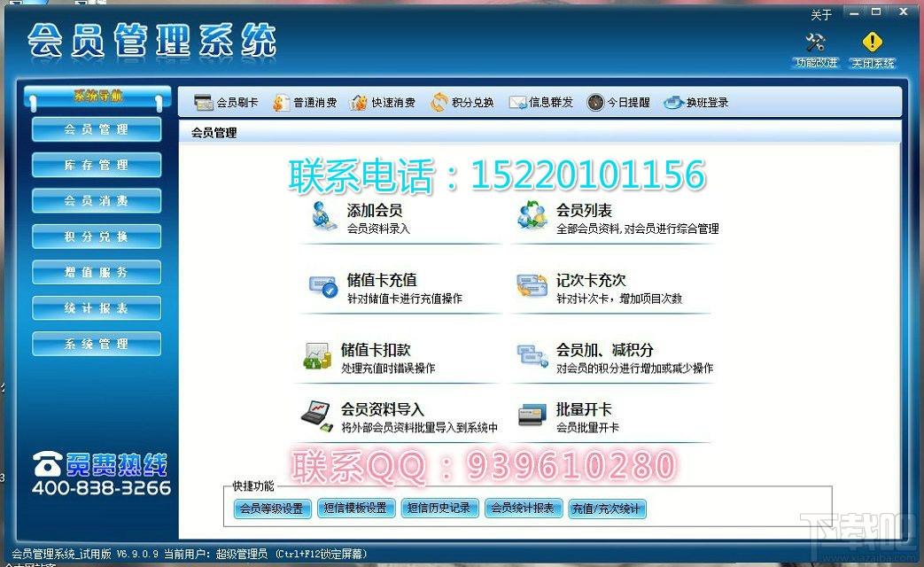
Task: Click the 今日提醒 toolbar label
Action: (629, 103)
